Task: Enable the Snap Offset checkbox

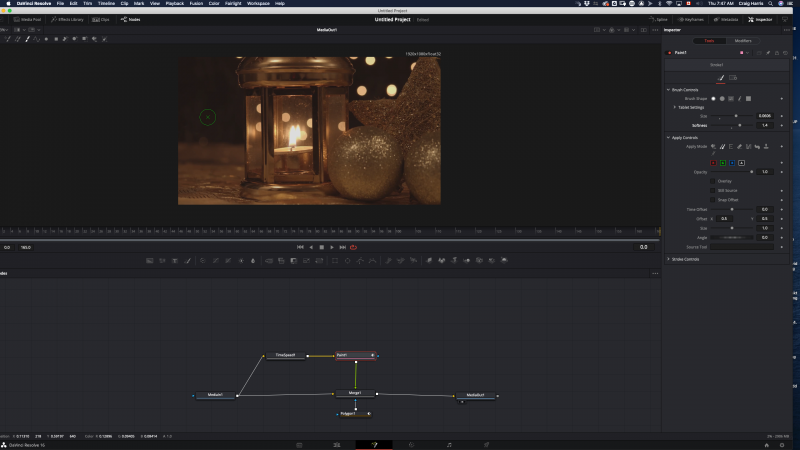Action: (713, 199)
